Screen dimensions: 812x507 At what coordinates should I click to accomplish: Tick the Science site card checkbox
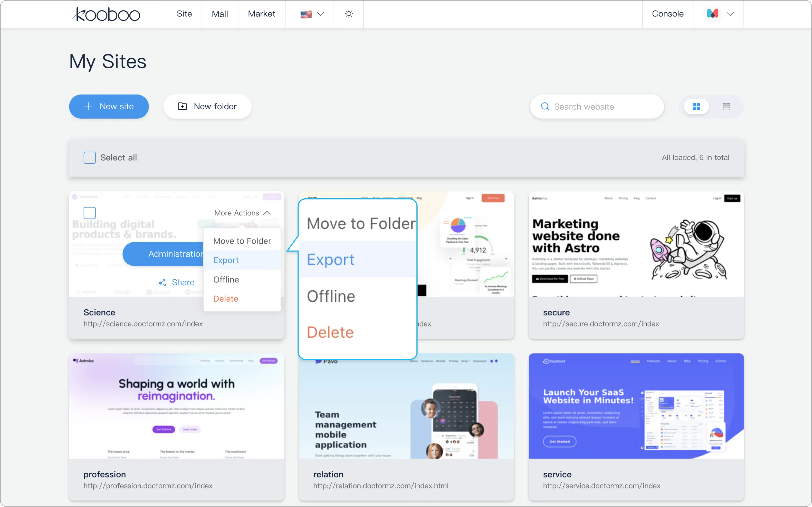click(x=90, y=213)
